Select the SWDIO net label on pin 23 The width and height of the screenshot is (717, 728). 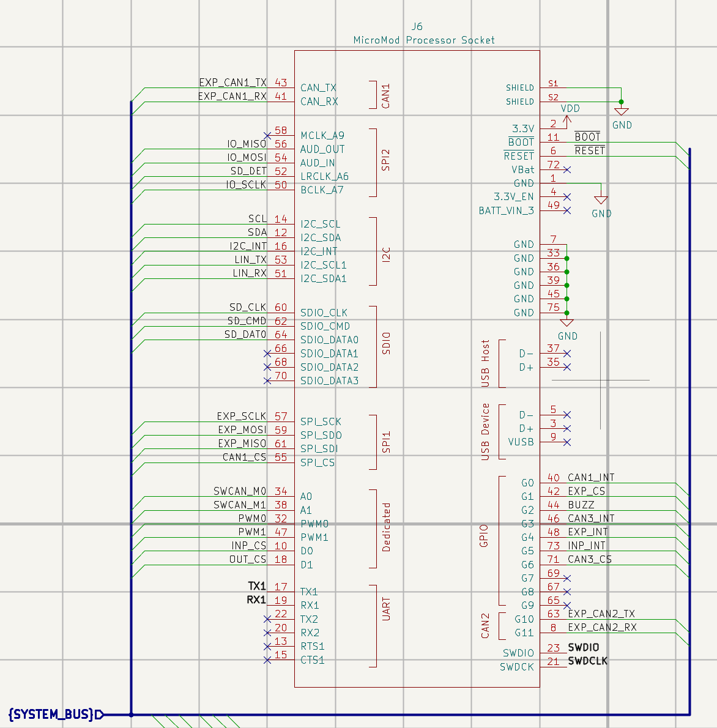pos(584,647)
